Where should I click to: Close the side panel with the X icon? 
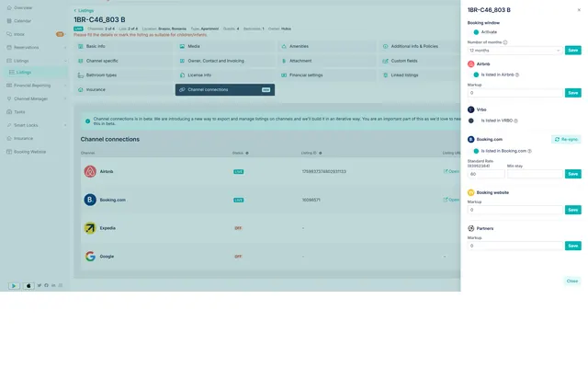coord(579,10)
